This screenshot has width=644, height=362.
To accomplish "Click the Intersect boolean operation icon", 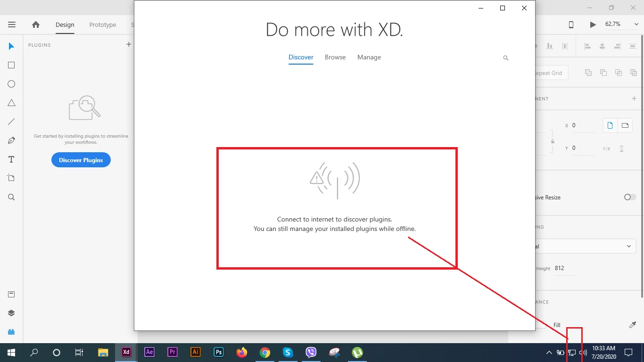I will [619, 73].
